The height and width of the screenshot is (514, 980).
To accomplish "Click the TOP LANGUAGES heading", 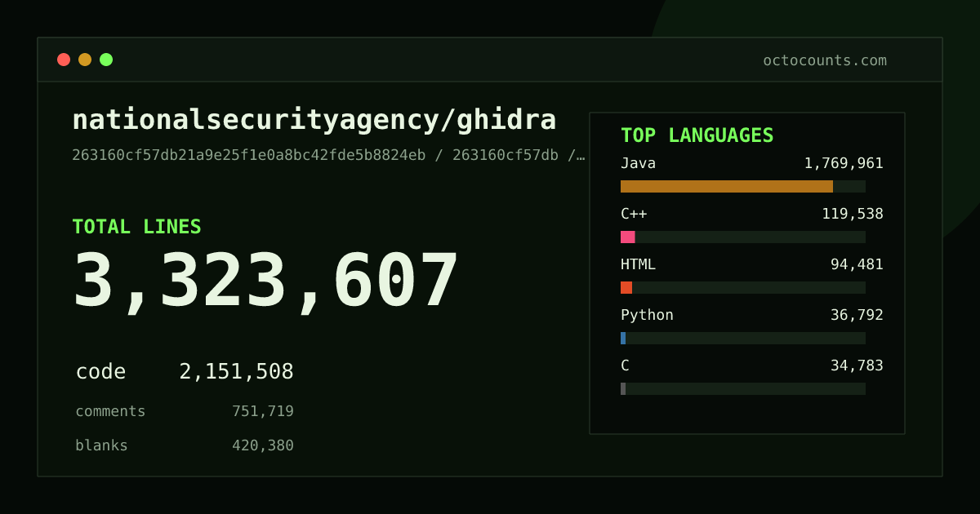I will pos(697,135).
